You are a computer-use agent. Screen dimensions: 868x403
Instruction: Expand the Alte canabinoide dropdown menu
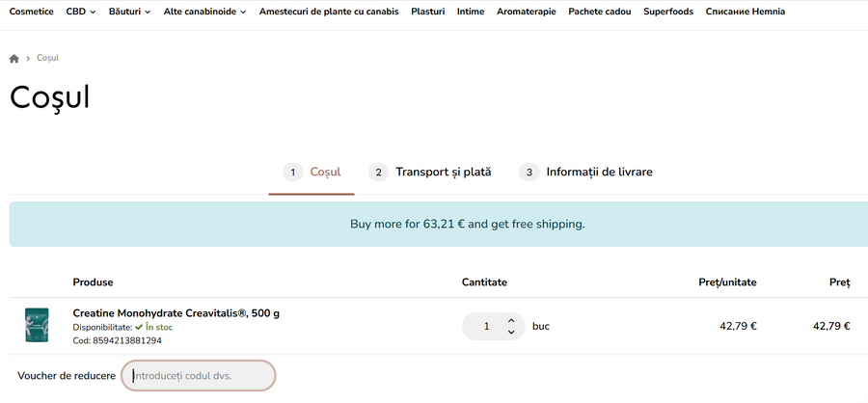(x=204, y=12)
